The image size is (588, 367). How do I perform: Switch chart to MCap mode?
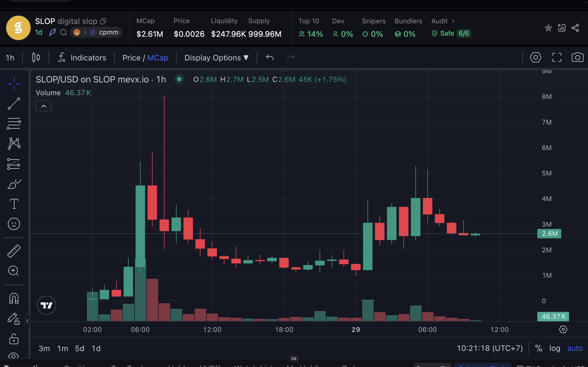[x=158, y=58]
